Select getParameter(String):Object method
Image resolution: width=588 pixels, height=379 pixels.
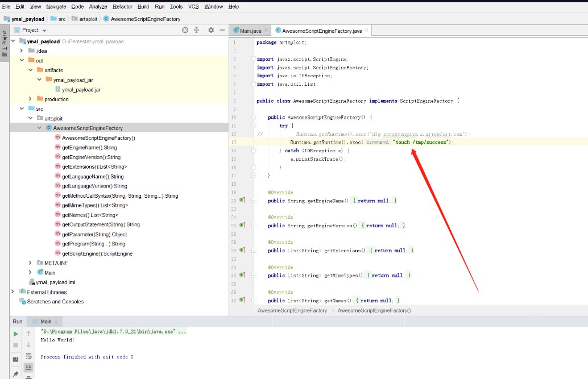(x=94, y=234)
